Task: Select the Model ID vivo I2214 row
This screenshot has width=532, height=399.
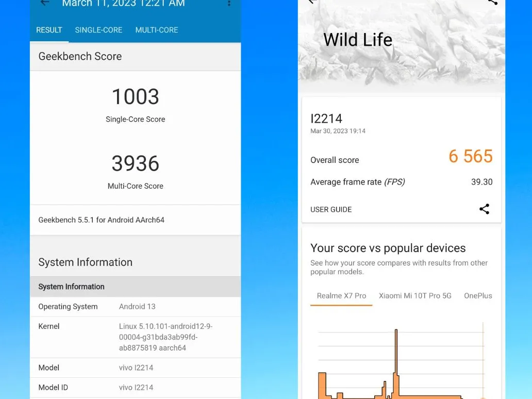Action: 135,387
